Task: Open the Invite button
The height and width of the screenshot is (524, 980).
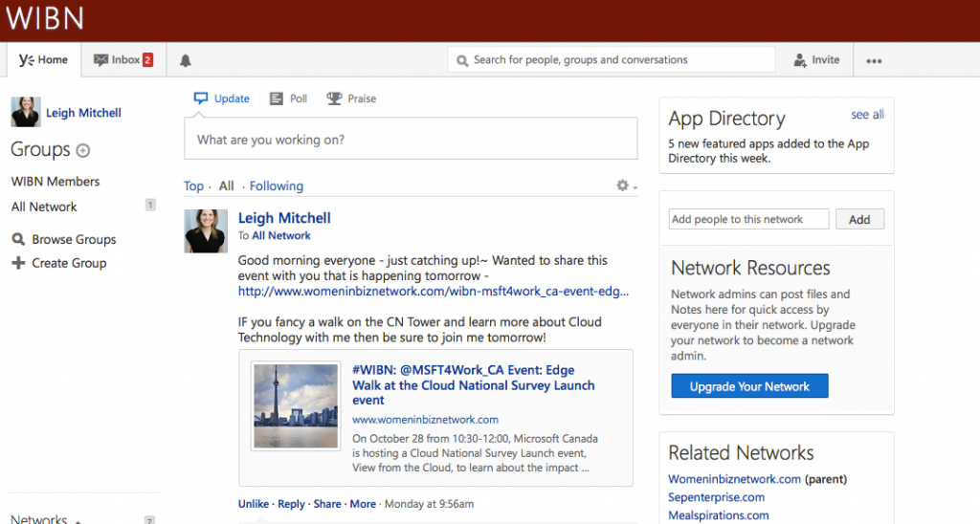Action: (x=816, y=60)
